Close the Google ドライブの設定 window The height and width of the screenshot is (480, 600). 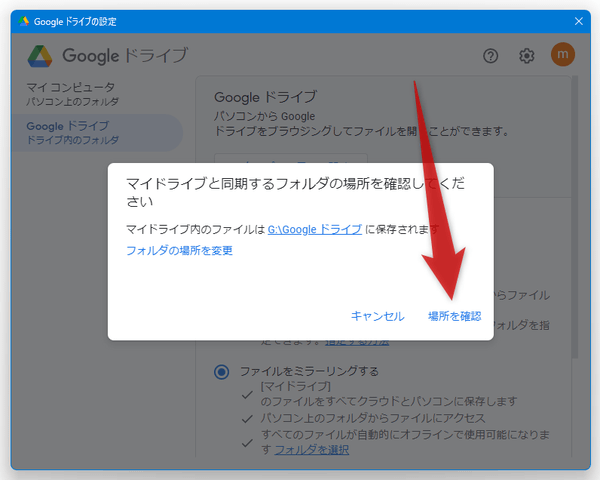[x=578, y=20]
